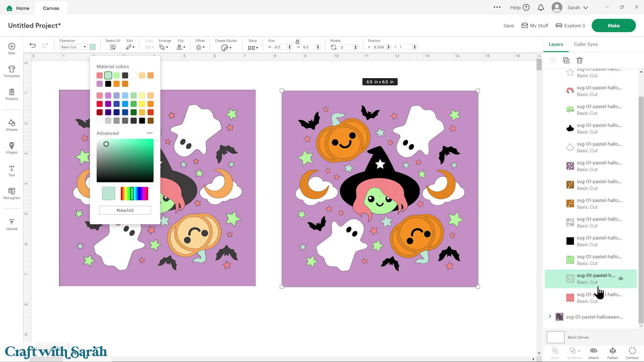
Task: Toggle the size aspect ratio lock
Action: coord(297,42)
